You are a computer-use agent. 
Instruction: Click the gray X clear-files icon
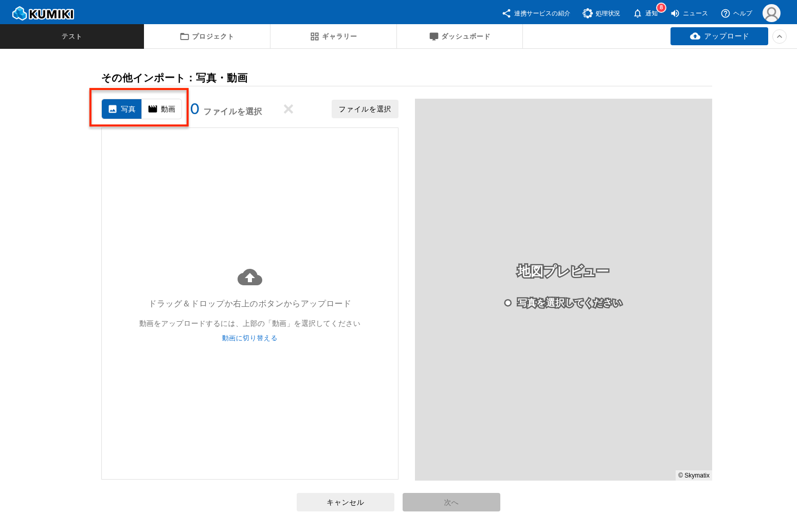point(288,109)
